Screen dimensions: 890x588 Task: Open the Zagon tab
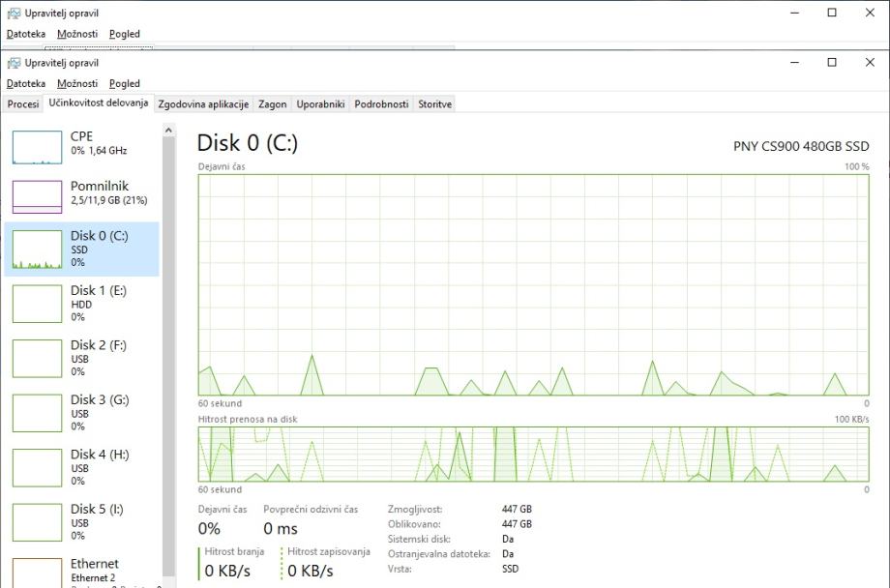point(273,104)
